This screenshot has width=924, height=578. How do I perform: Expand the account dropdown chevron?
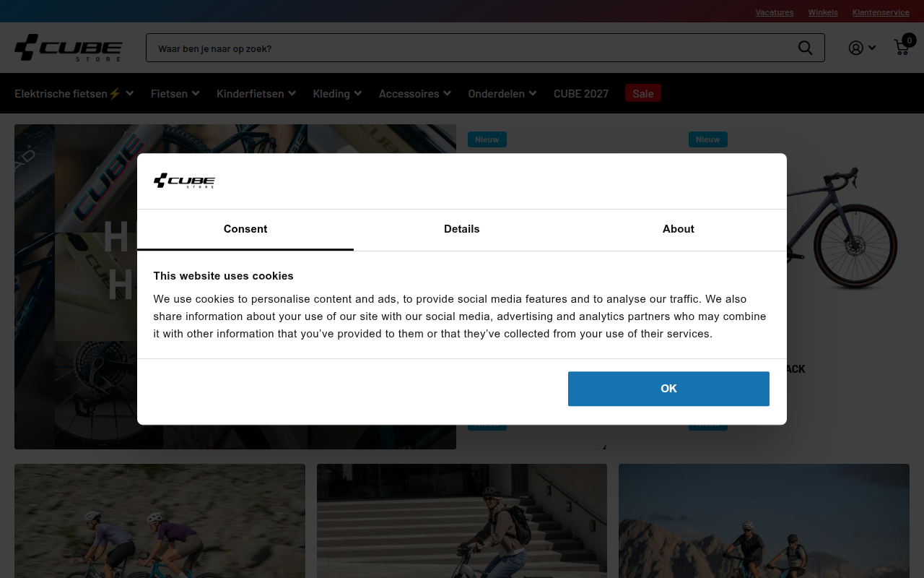pyautogui.click(x=872, y=48)
